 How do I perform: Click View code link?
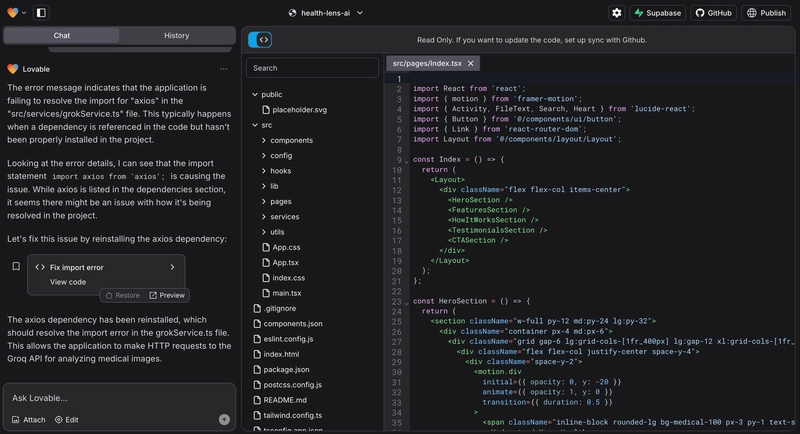pos(68,282)
